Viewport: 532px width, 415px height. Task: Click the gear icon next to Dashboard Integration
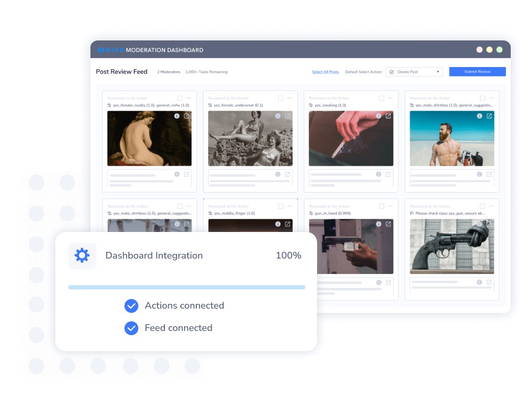tap(82, 255)
